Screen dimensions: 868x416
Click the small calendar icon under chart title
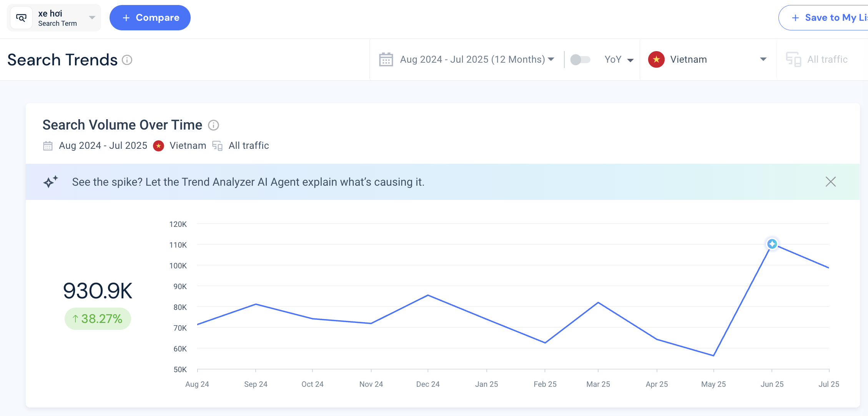coord(48,146)
